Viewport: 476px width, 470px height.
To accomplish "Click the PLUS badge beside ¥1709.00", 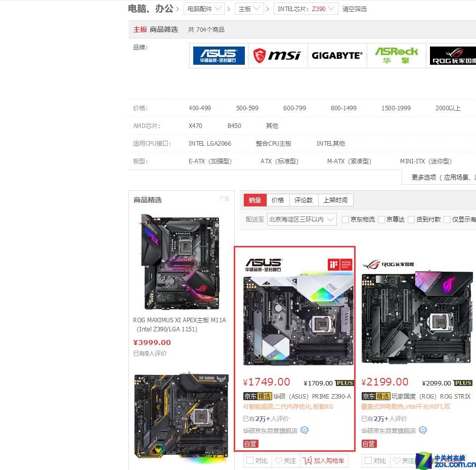I will click(x=344, y=383).
